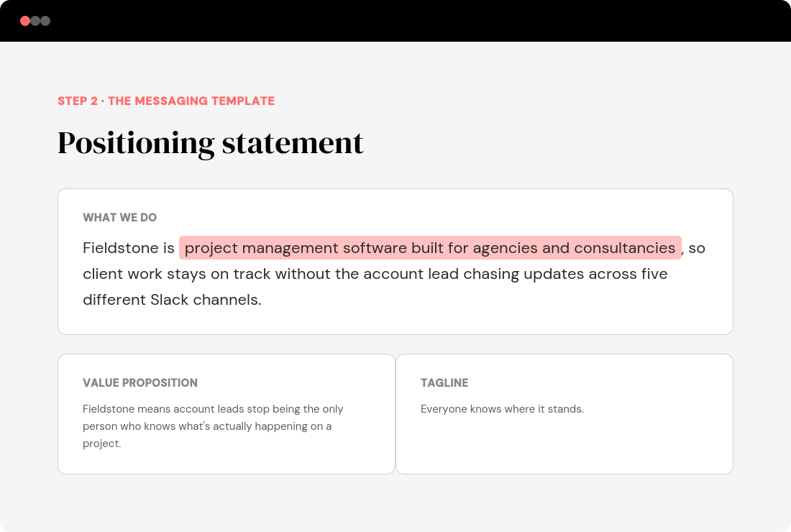
Task: Click the 'different Slack channels.' line
Action: [x=172, y=300]
